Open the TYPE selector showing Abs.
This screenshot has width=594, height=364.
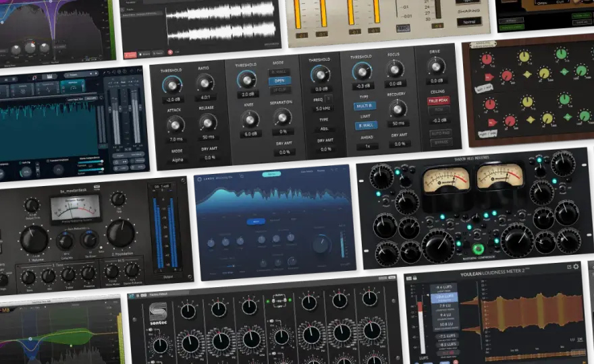pos(324,129)
